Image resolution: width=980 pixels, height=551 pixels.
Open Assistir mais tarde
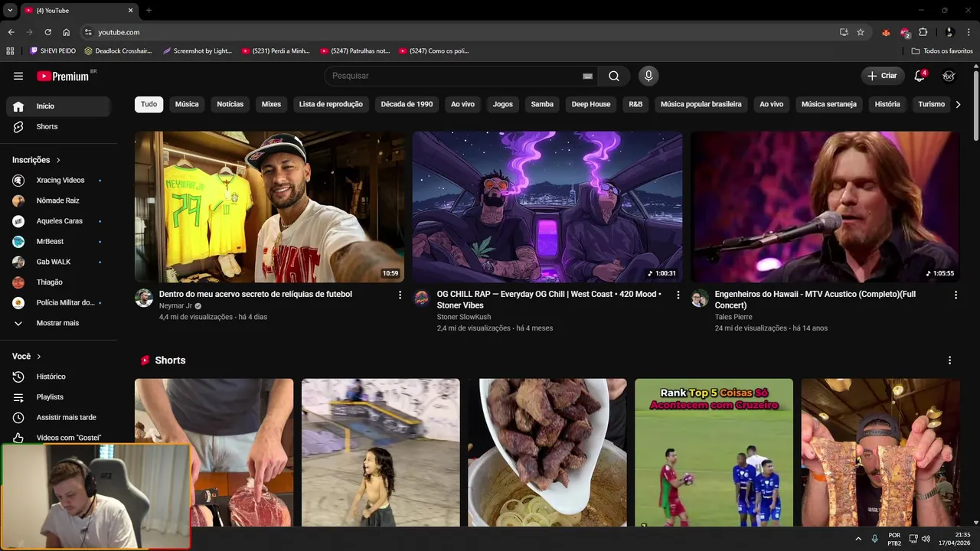pos(58,418)
